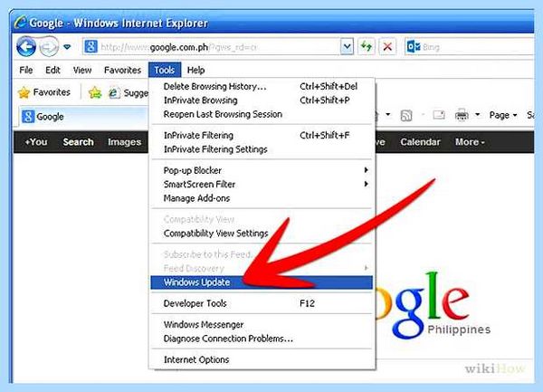Click the red Stop loading icon
The image size is (543, 392).
(x=388, y=46)
